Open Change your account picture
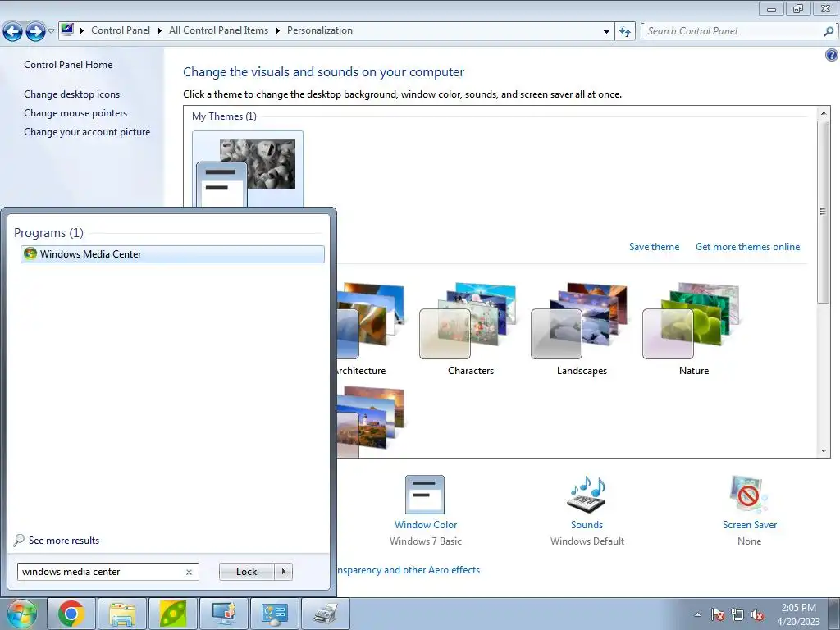 point(87,132)
